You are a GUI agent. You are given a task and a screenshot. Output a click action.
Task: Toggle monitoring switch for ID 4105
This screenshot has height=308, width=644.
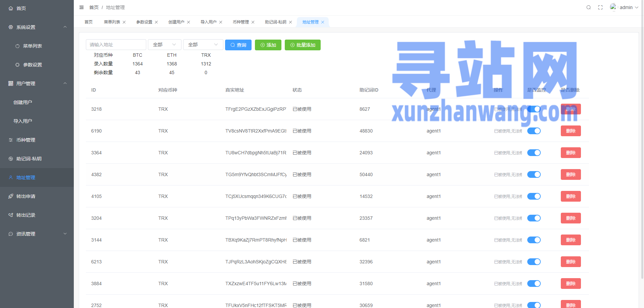click(534, 196)
